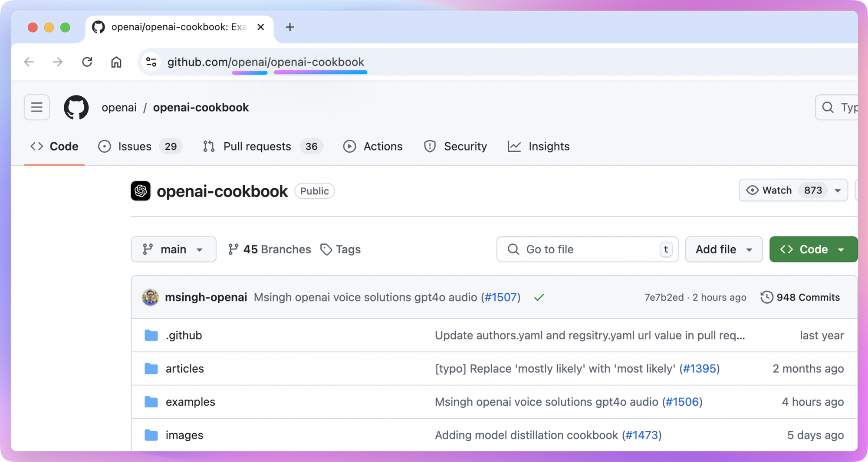Open commit hash 7e7b2ed
The height and width of the screenshot is (462, 868).
[664, 298]
